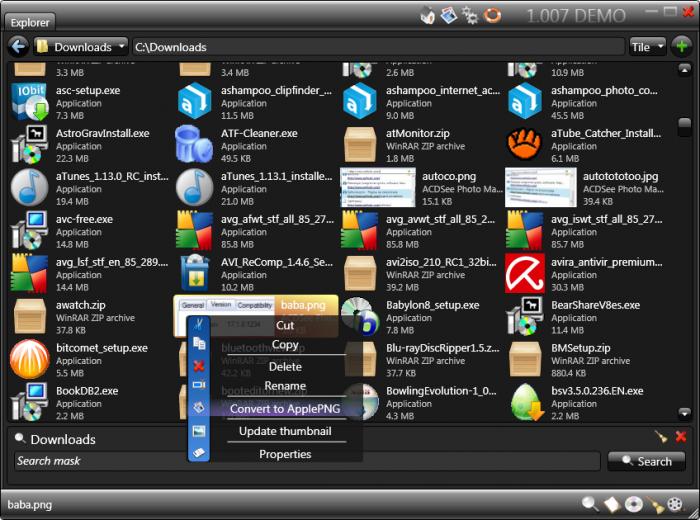Select AstroGravInstall.exe file name
The width and height of the screenshot is (700, 520).
[x=103, y=133]
